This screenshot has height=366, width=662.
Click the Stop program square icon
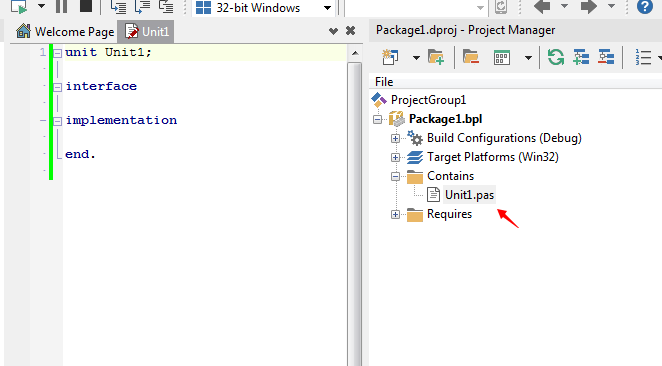click(x=86, y=6)
